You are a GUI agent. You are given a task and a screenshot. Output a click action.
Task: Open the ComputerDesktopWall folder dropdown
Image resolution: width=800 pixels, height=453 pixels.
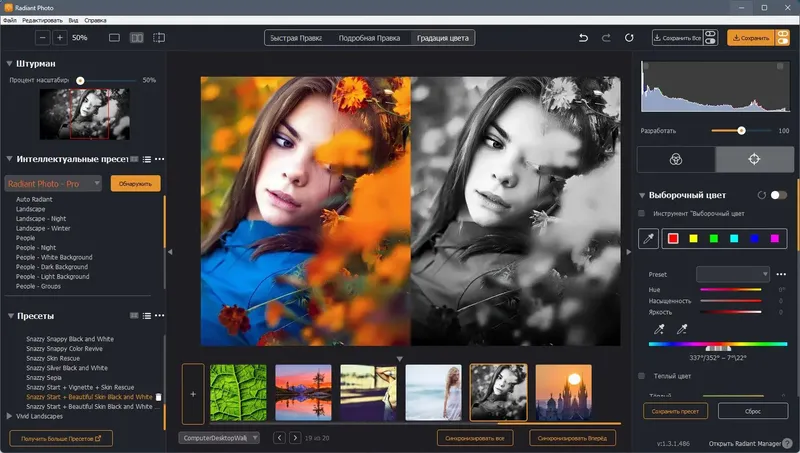(219, 438)
